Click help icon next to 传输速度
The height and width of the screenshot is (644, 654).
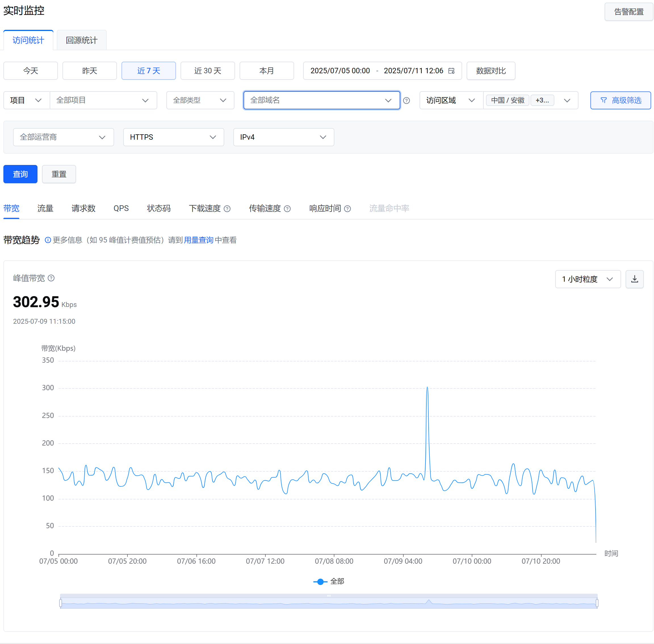pyautogui.click(x=287, y=209)
